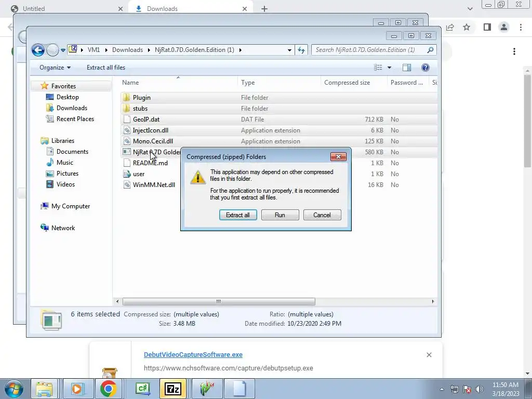
Task: Open the views options dropdown arrow
Action: pos(390,68)
